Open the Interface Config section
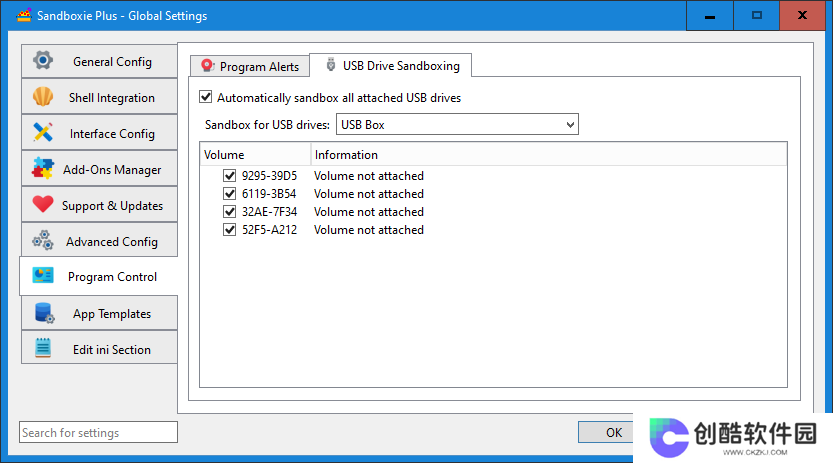 tap(99, 133)
